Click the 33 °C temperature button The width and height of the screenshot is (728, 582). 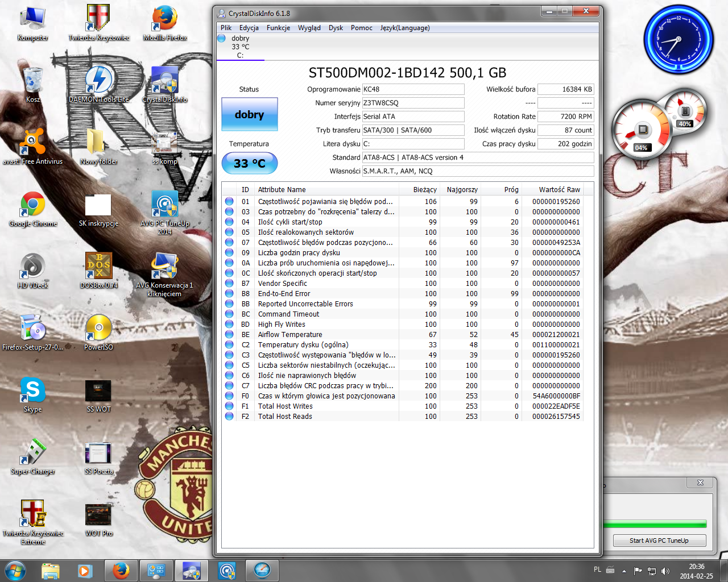250,163
